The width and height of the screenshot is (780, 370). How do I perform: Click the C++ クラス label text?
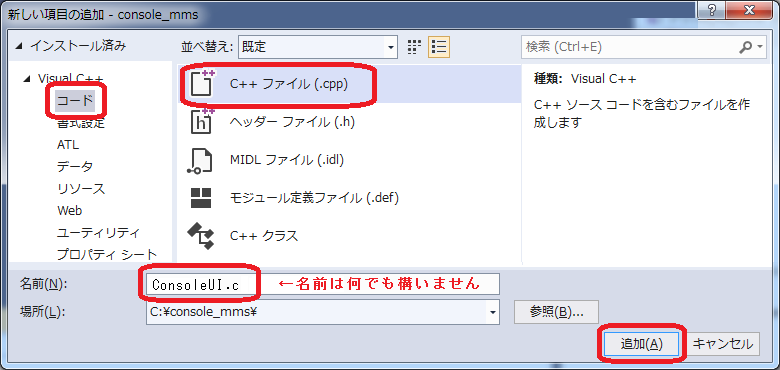[x=264, y=235]
